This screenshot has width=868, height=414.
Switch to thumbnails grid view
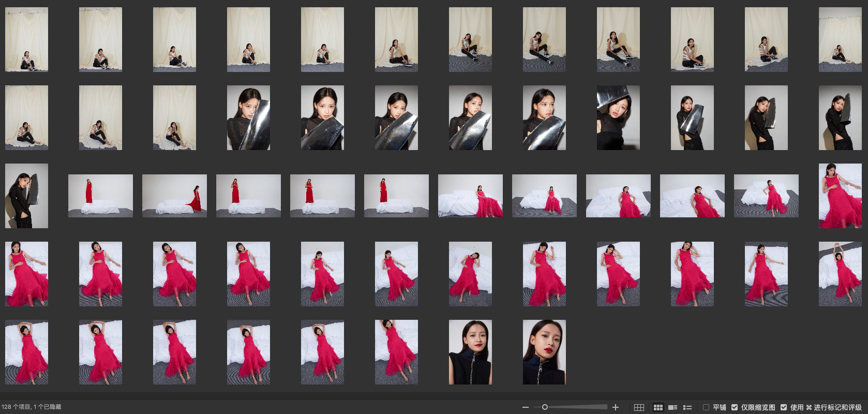(x=658, y=407)
